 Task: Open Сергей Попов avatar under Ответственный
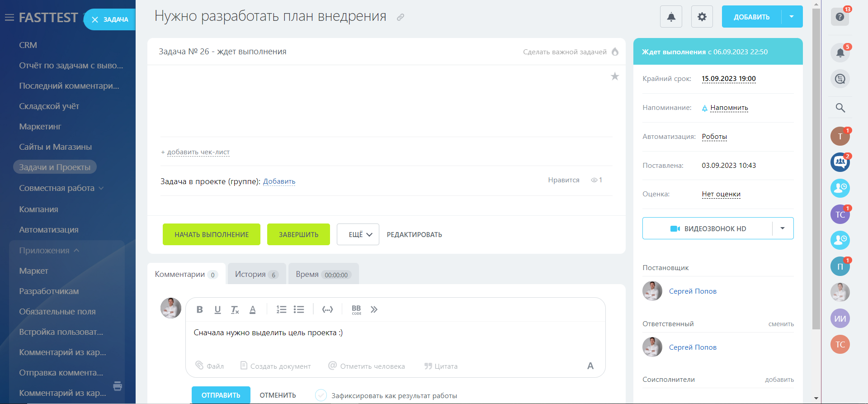point(652,347)
